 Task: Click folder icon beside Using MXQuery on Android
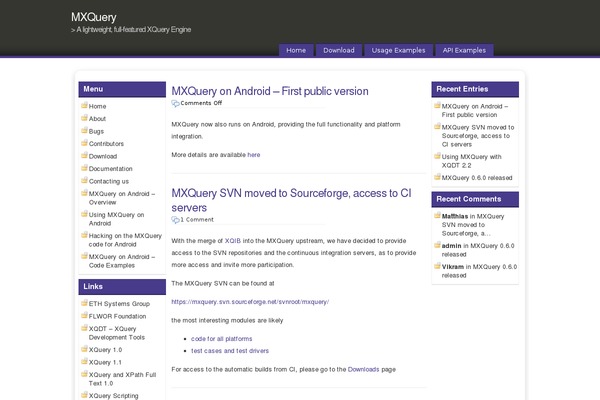pos(85,214)
